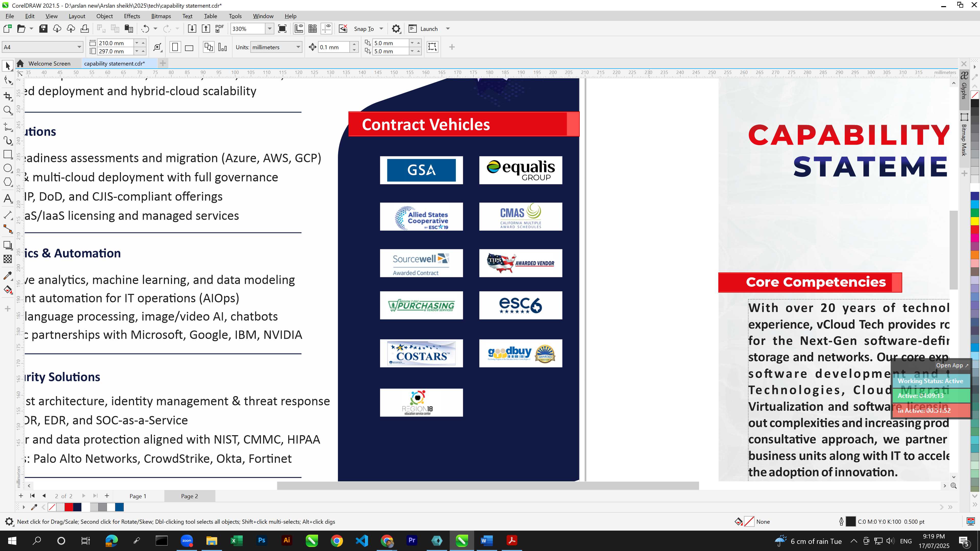
Task: Select the Transparency tool
Action: point(8,259)
